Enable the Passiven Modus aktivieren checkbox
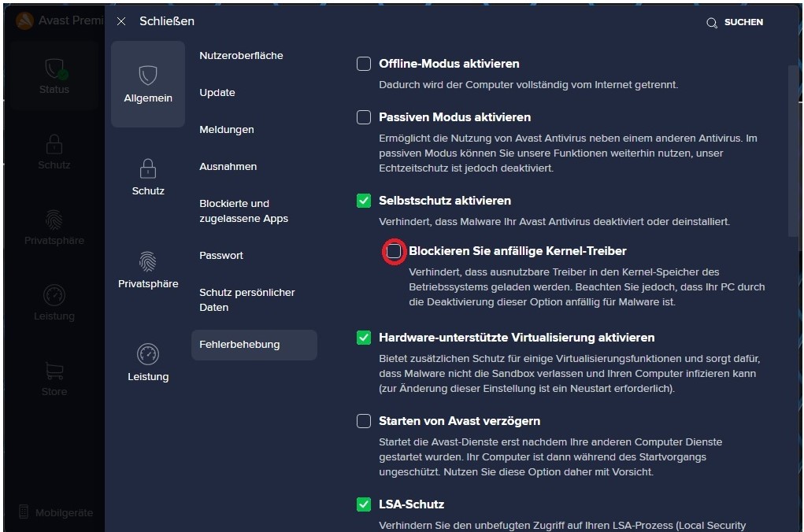This screenshot has height=532, width=804. pyautogui.click(x=364, y=117)
